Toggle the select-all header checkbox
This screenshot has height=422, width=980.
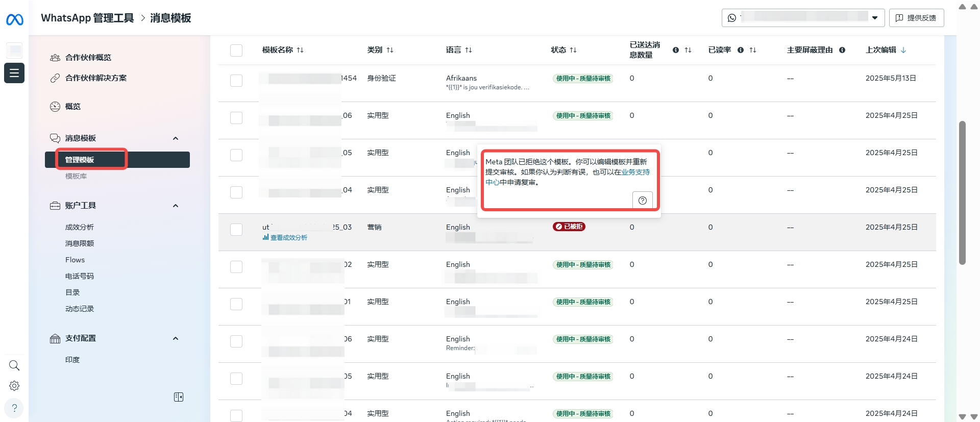(x=236, y=51)
